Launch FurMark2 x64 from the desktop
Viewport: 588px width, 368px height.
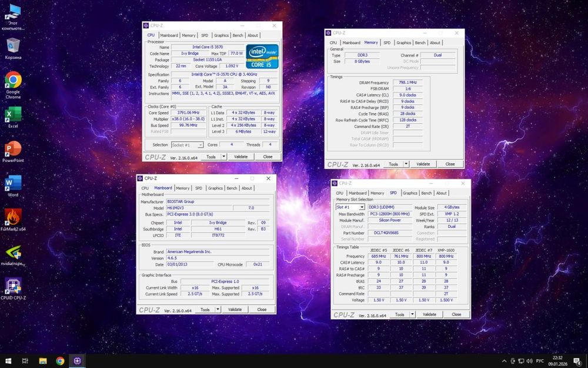coord(13,220)
